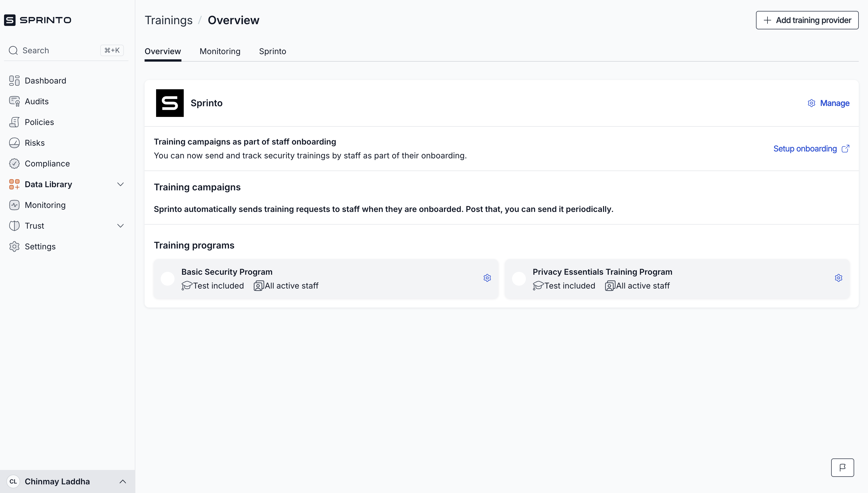Open the Compliance section icon
The width and height of the screenshot is (868, 493).
(14, 164)
